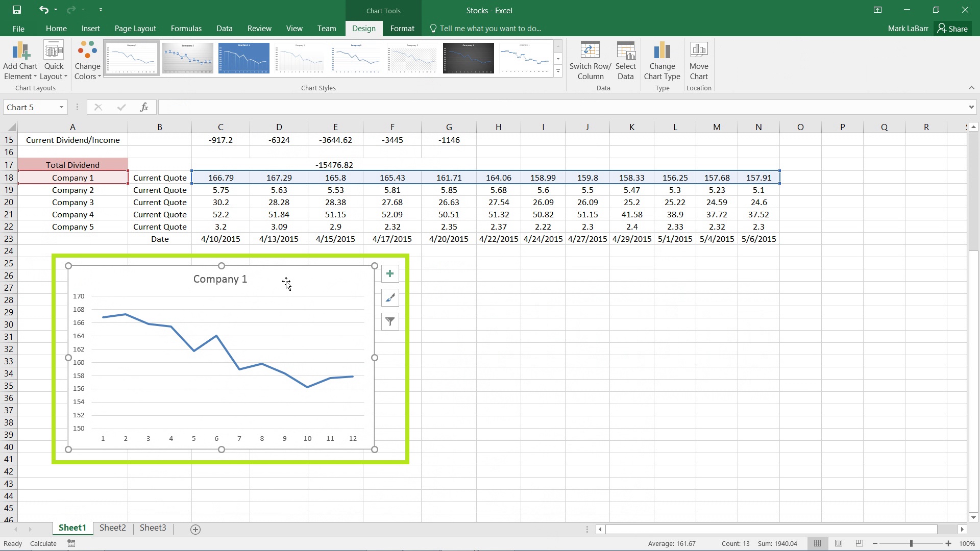980x551 pixels.
Task: Click cell E17 showing -15476.82
Action: [335, 164]
